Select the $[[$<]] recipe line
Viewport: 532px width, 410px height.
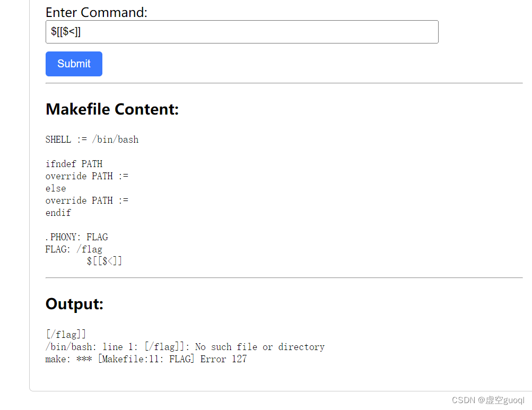point(104,260)
